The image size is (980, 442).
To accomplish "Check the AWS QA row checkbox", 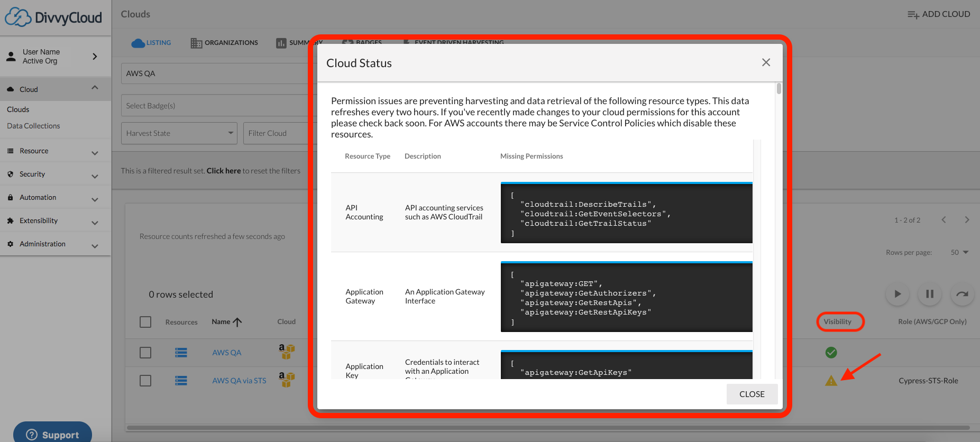I will 145,353.
